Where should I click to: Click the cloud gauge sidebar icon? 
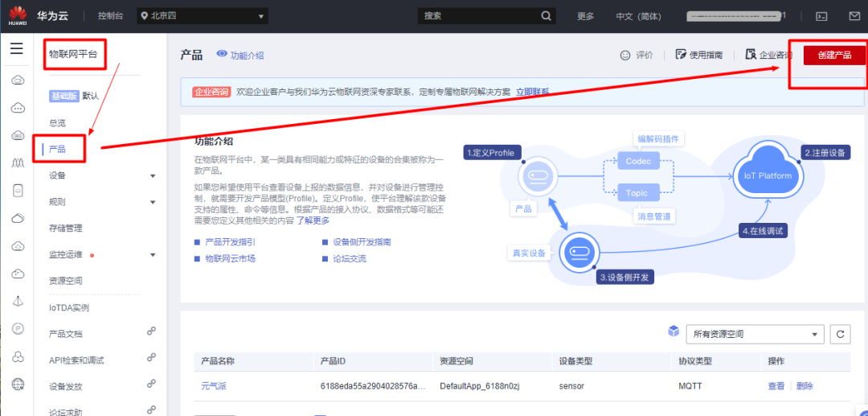coord(18,273)
